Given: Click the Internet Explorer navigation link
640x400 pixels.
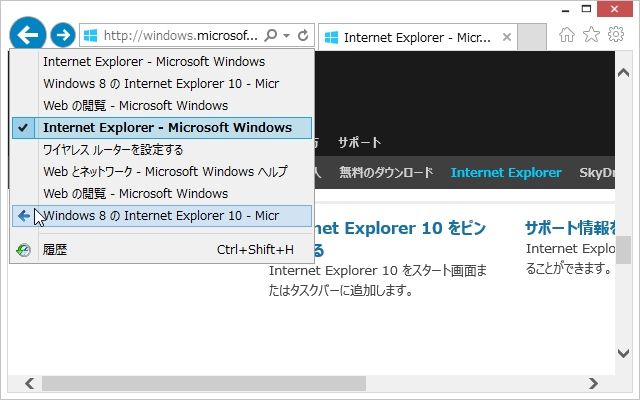Looking at the screenshot, I should pyautogui.click(x=506, y=172).
